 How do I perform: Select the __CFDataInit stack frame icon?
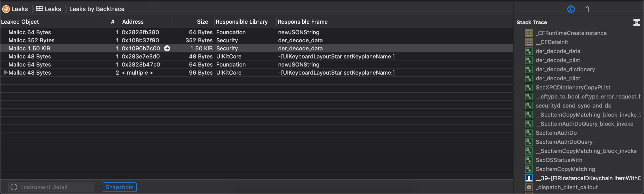[529, 42]
